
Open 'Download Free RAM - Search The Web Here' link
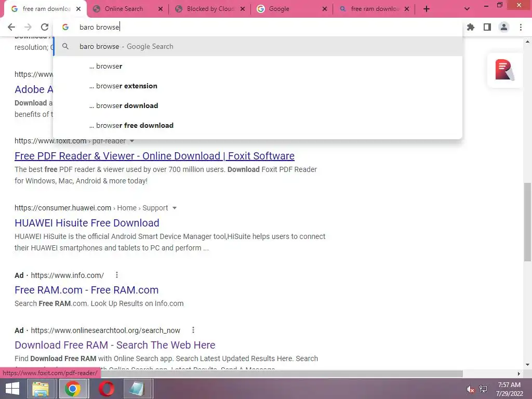(115, 345)
